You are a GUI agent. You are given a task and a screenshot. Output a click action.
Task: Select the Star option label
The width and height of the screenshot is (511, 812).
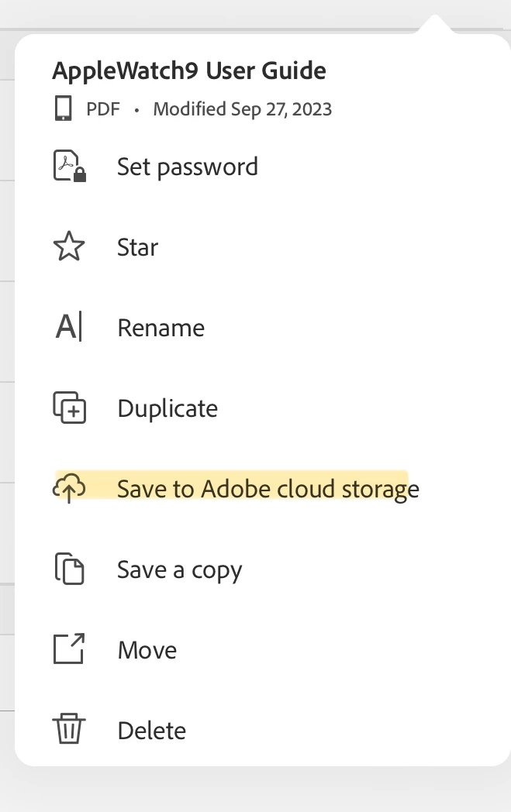[x=138, y=248]
